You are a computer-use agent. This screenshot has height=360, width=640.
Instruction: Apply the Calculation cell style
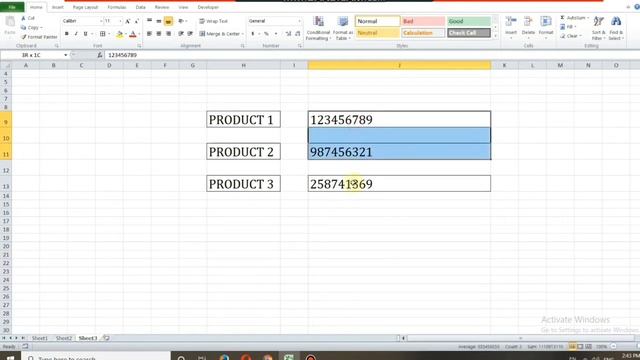(423, 33)
